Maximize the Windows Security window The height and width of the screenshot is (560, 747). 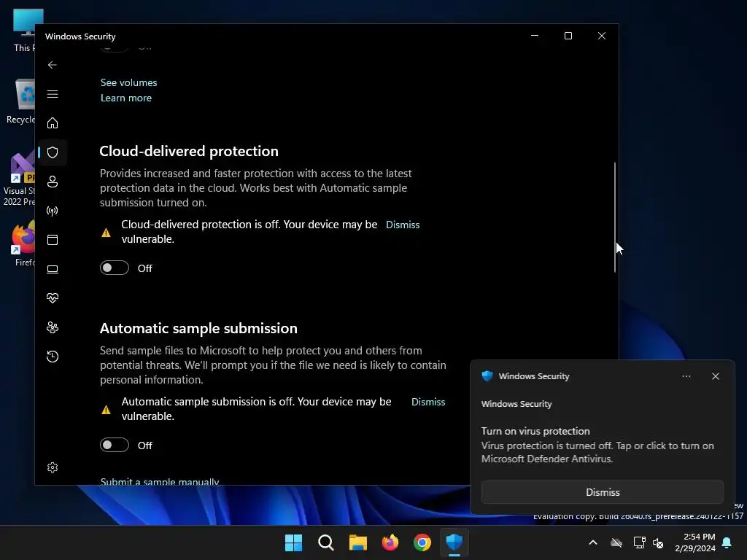[x=568, y=36]
